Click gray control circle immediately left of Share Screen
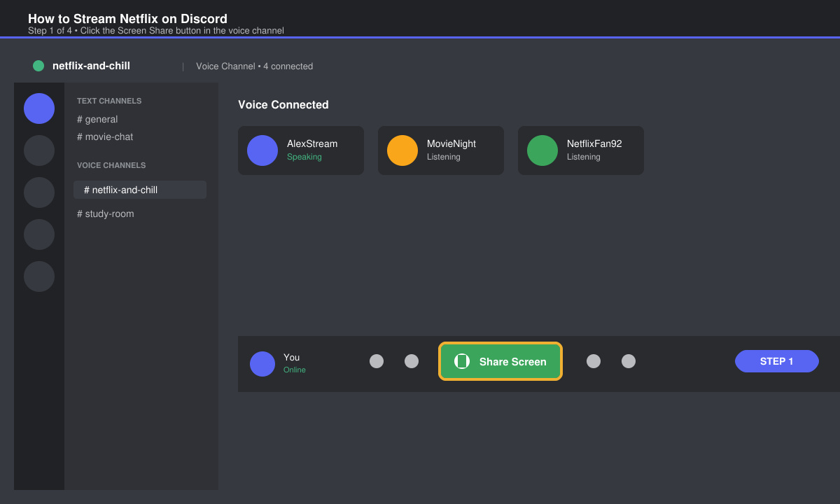The height and width of the screenshot is (504, 840). point(412,361)
